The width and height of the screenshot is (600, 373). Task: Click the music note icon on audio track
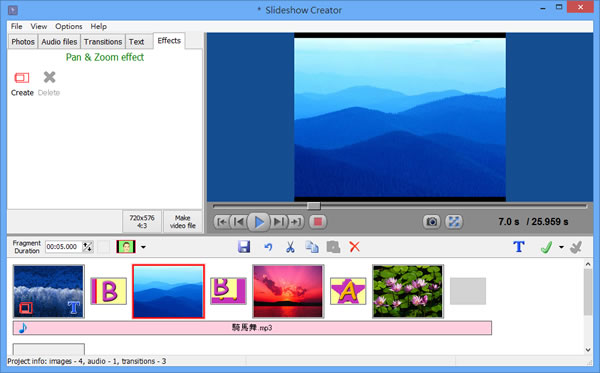[x=23, y=328]
